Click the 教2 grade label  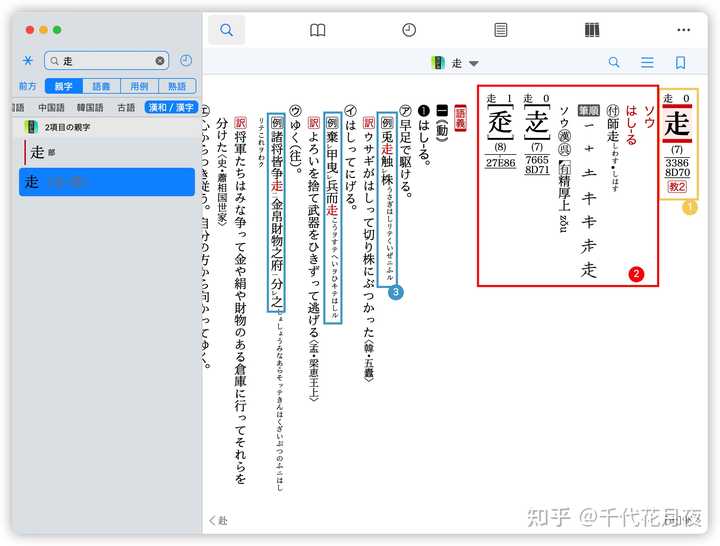677,187
